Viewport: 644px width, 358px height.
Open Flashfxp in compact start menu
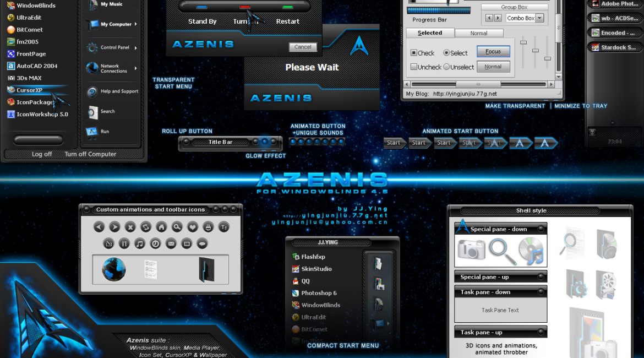(308, 257)
